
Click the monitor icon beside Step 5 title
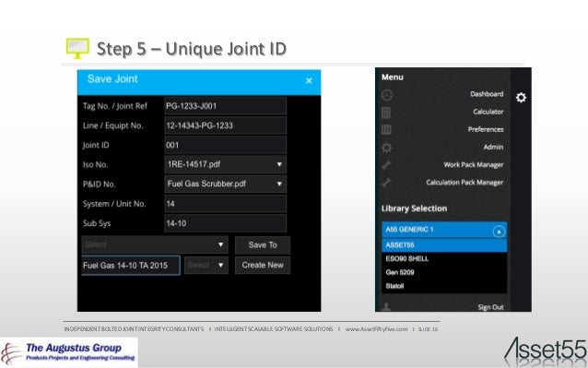pyautogui.click(x=77, y=48)
